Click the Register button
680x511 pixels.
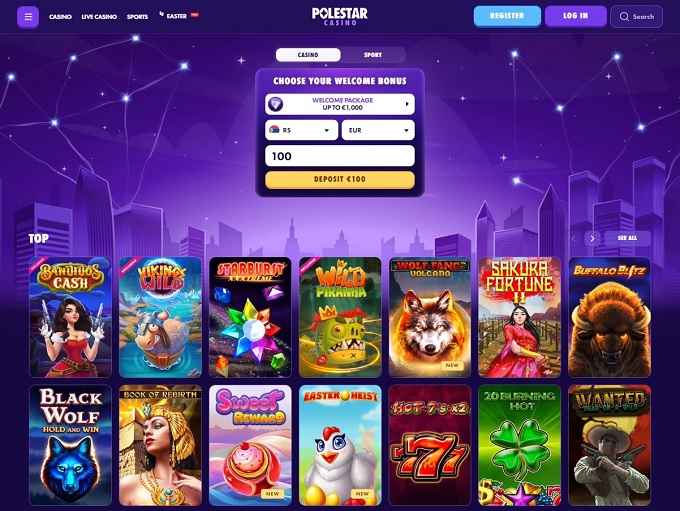coord(507,16)
